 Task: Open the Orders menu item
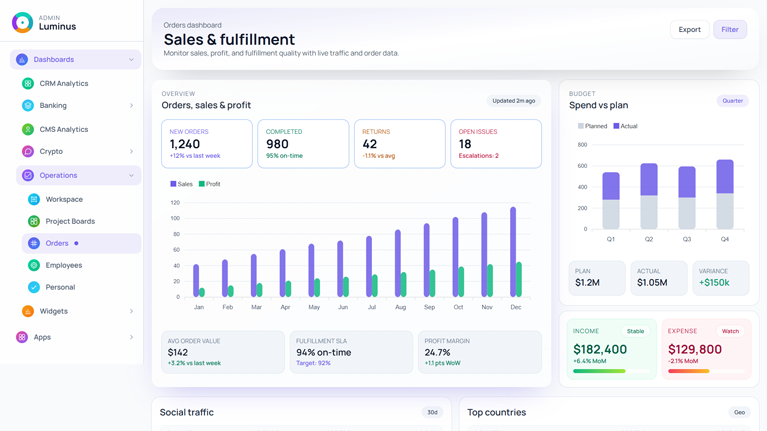[57, 243]
